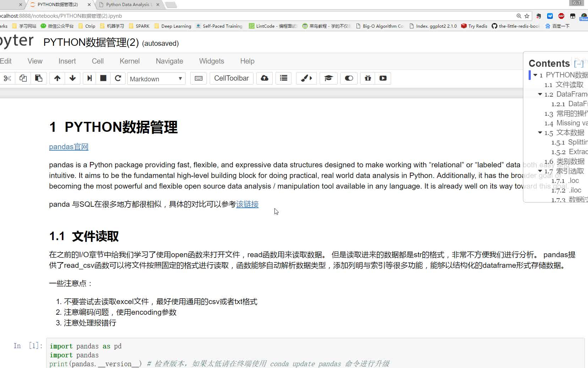Open the Markdown cell type dropdown
This screenshot has height=368, width=588.
tap(156, 79)
